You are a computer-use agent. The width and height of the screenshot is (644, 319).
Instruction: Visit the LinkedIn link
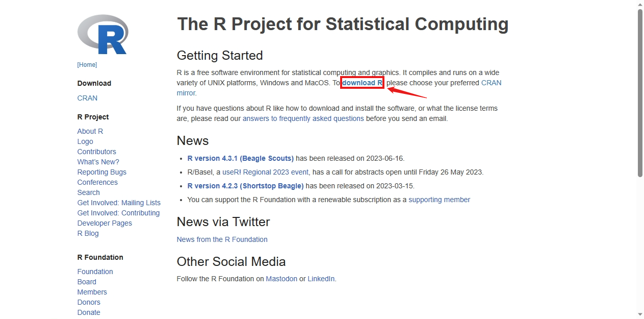point(321,279)
